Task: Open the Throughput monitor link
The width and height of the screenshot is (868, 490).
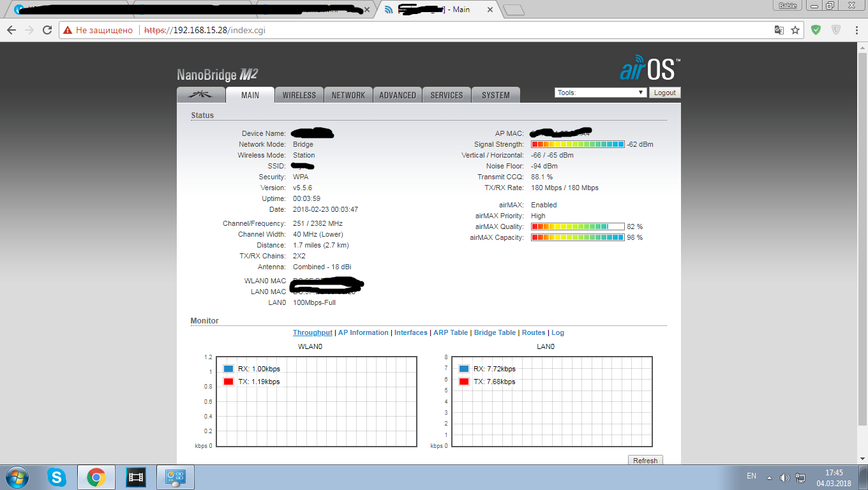Action: click(x=313, y=332)
